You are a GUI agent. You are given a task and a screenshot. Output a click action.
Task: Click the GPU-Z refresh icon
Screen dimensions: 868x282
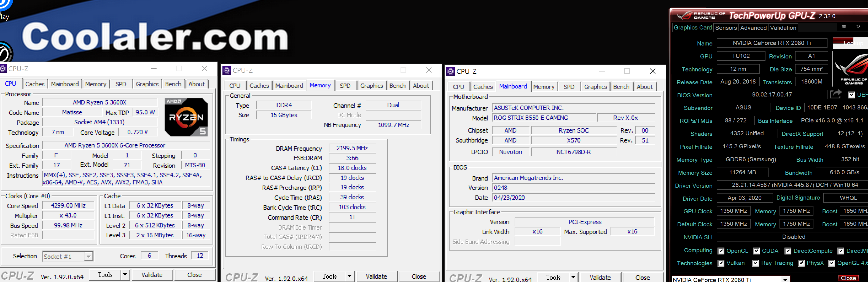[858, 27]
